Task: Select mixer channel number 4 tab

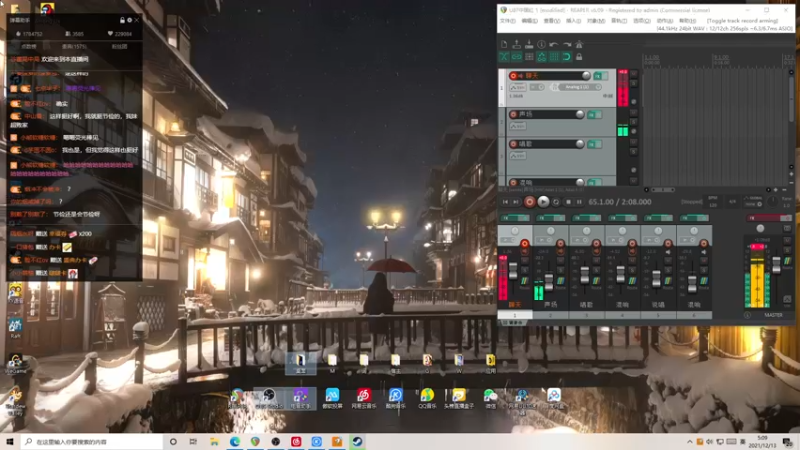Action: tap(622, 316)
